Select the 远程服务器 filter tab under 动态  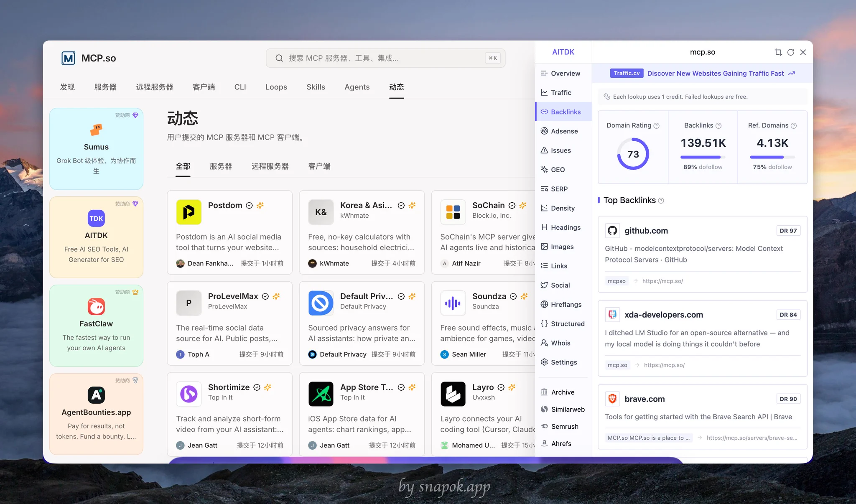tap(270, 166)
